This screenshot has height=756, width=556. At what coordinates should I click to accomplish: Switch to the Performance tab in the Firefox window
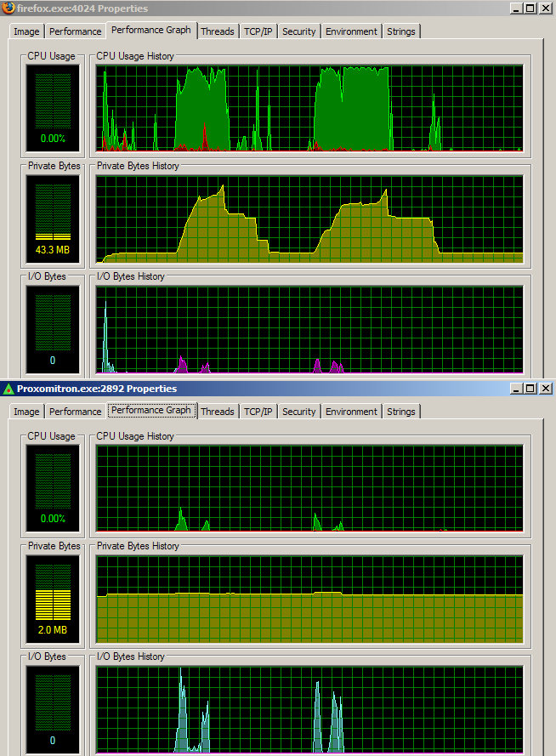click(x=75, y=31)
